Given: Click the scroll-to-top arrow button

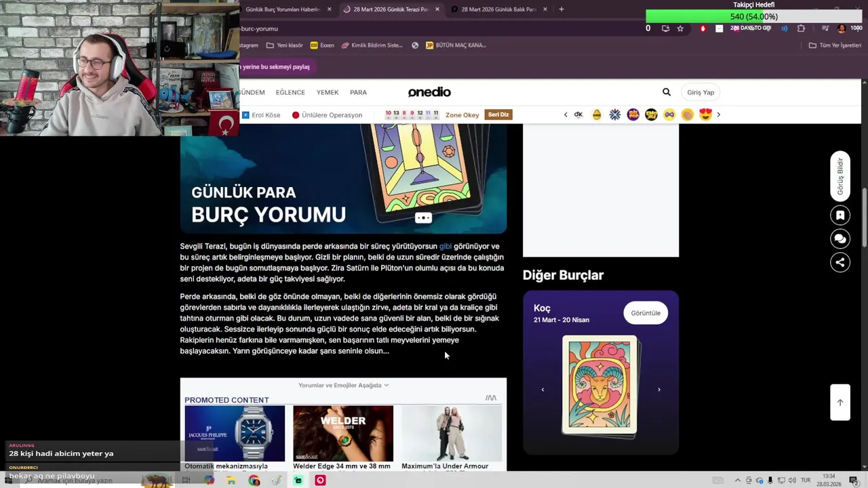Looking at the screenshot, I should [840, 403].
